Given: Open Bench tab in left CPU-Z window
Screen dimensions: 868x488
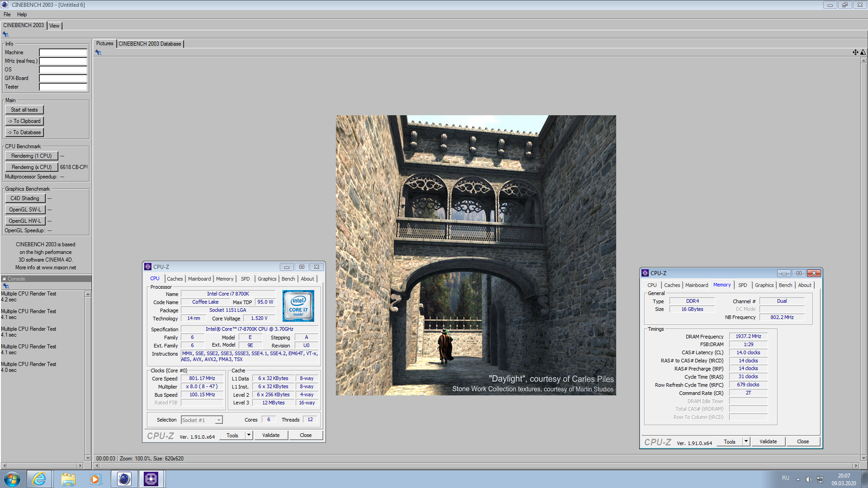Looking at the screenshot, I should tap(288, 279).
